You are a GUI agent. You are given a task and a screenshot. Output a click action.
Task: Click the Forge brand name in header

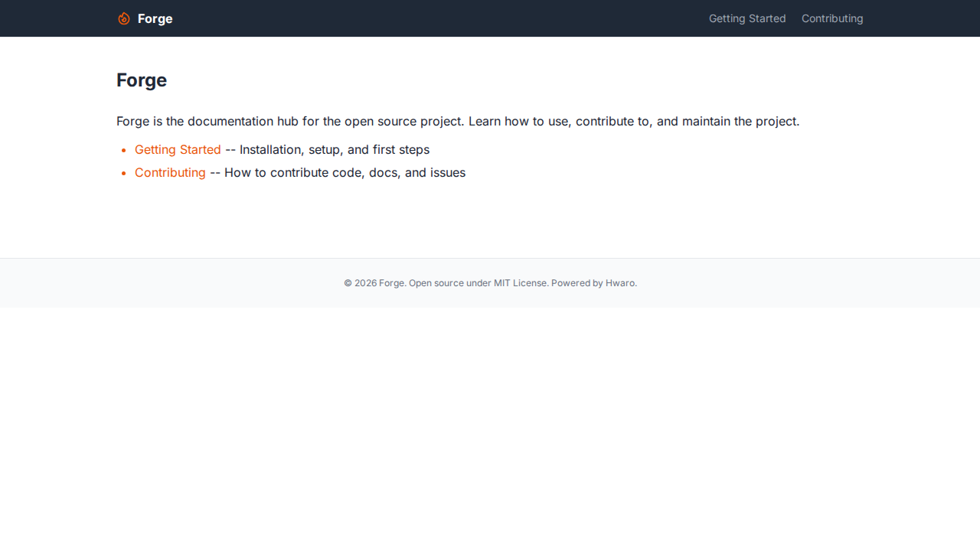155,18
